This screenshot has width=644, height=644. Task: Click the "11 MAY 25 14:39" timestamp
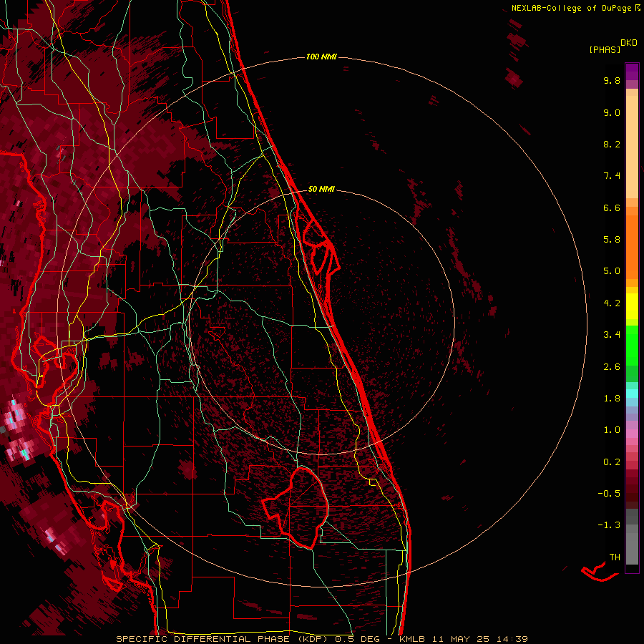click(479, 639)
